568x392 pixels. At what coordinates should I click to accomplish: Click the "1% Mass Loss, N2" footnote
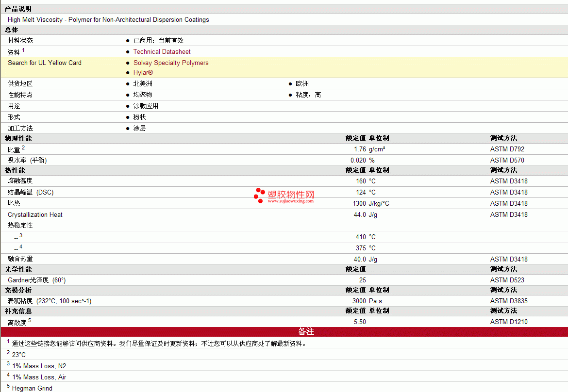pyautogui.click(x=39, y=366)
